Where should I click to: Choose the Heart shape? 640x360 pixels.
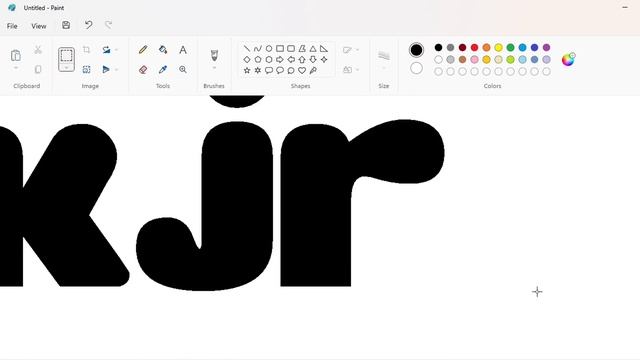point(302,70)
